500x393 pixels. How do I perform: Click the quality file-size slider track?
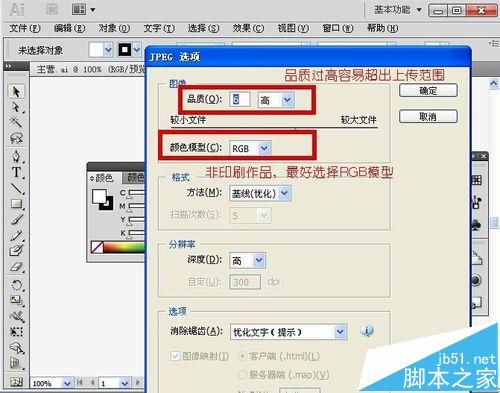click(x=274, y=127)
